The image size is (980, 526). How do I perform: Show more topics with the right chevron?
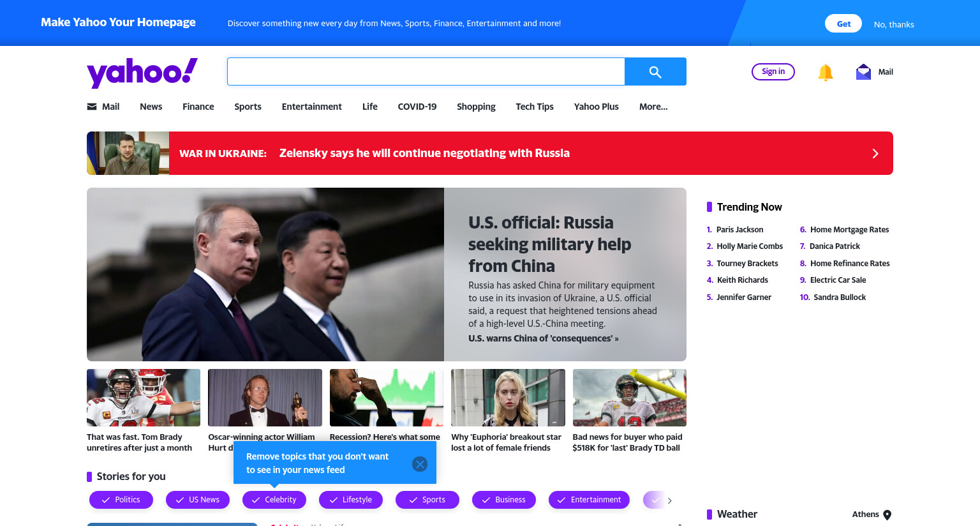pyautogui.click(x=669, y=500)
